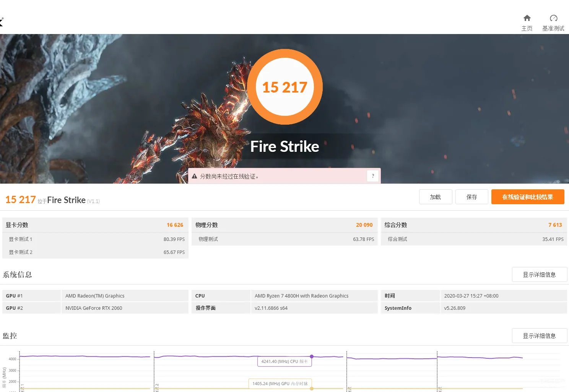
Task: Click the 15 217 score circle
Action: pyautogui.click(x=285, y=87)
